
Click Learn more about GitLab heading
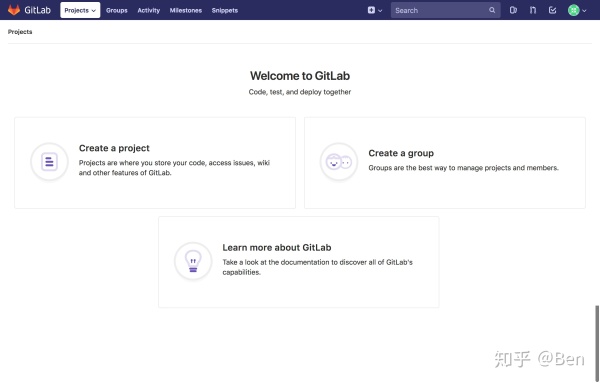[x=277, y=248]
